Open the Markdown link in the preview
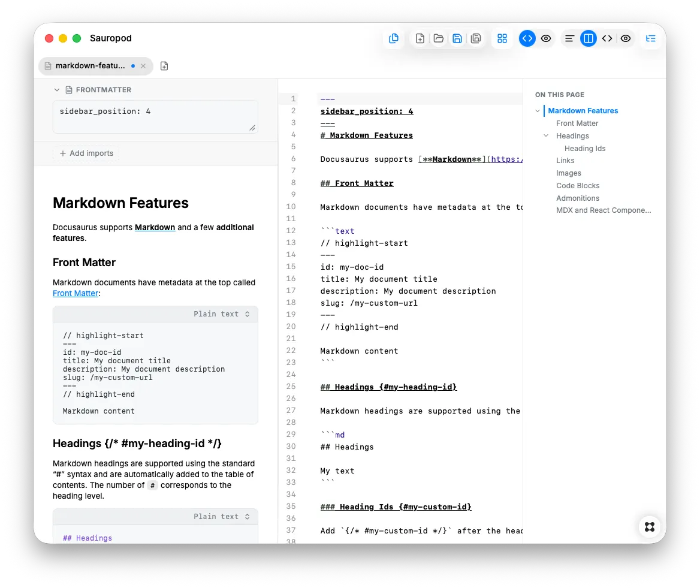The image size is (700, 588). tap(155, 227)
